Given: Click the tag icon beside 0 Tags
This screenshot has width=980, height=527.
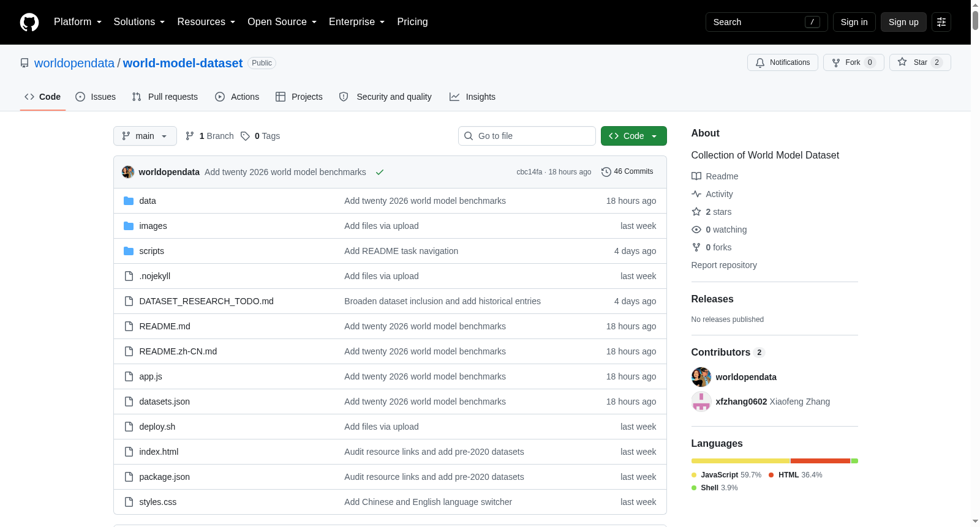Looking at the screenshot, I should (x=245, y=136).
